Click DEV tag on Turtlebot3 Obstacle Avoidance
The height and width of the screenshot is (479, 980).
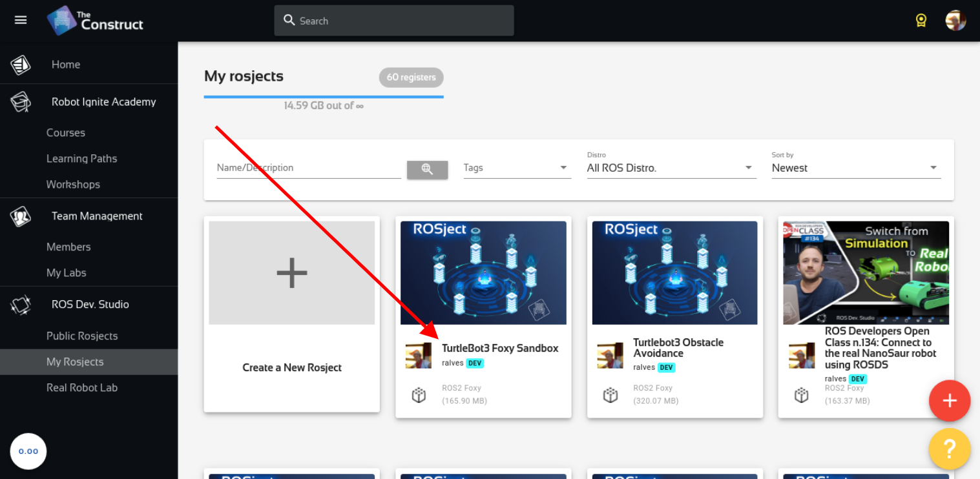point(667,367)
